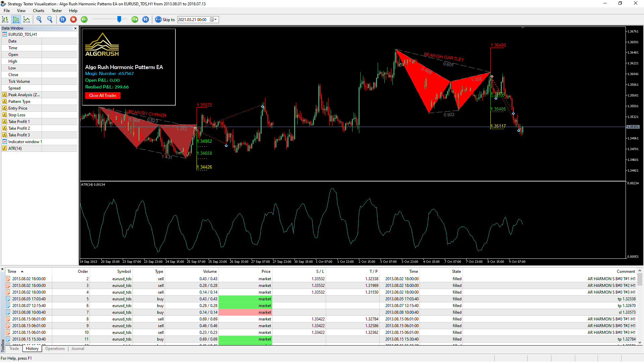This screenshot has height=362, width=644.
Task: Click the Skip to button
Action: 165,19
